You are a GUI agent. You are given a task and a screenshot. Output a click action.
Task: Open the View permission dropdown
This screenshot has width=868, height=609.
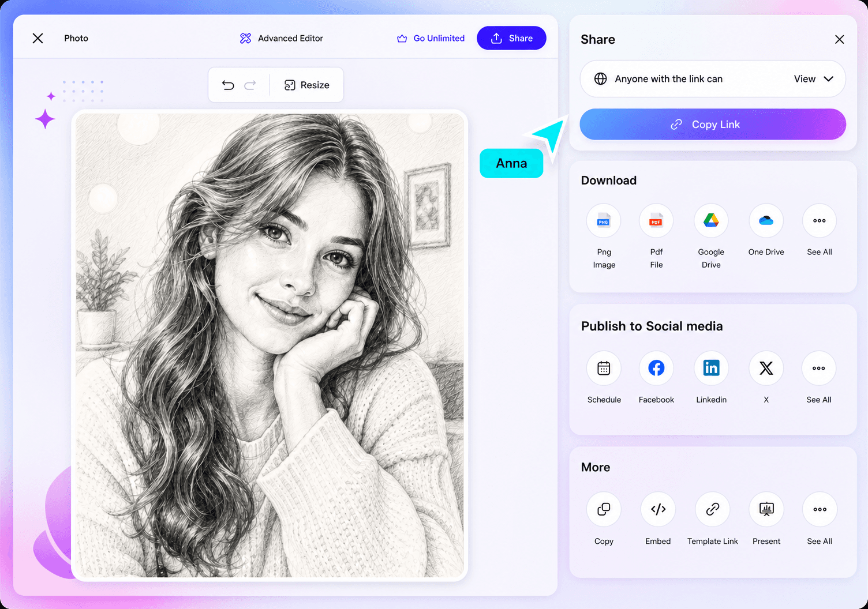click(813, 79)
